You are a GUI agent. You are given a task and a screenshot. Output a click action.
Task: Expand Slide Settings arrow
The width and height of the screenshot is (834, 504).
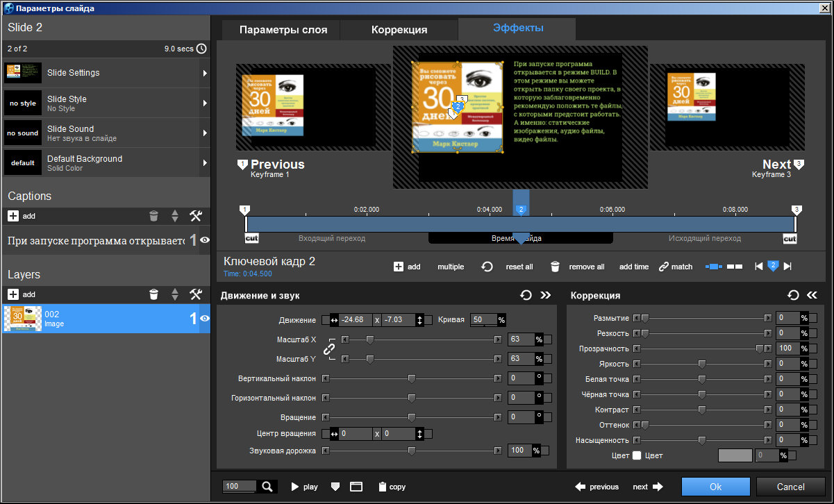(204, 73)
